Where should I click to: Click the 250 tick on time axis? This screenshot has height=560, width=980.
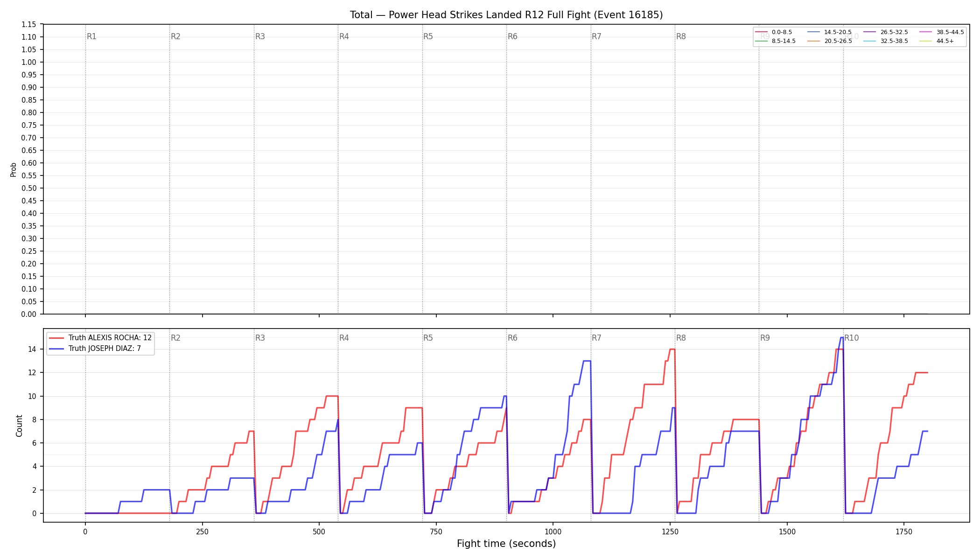(202, 532)
